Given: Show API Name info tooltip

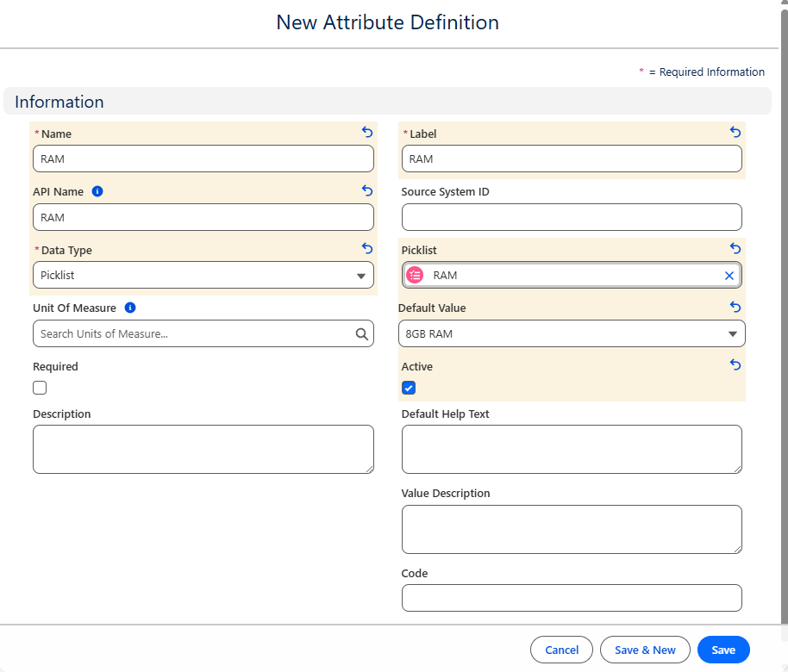Looking at the screenshot, I should (97, 191).
